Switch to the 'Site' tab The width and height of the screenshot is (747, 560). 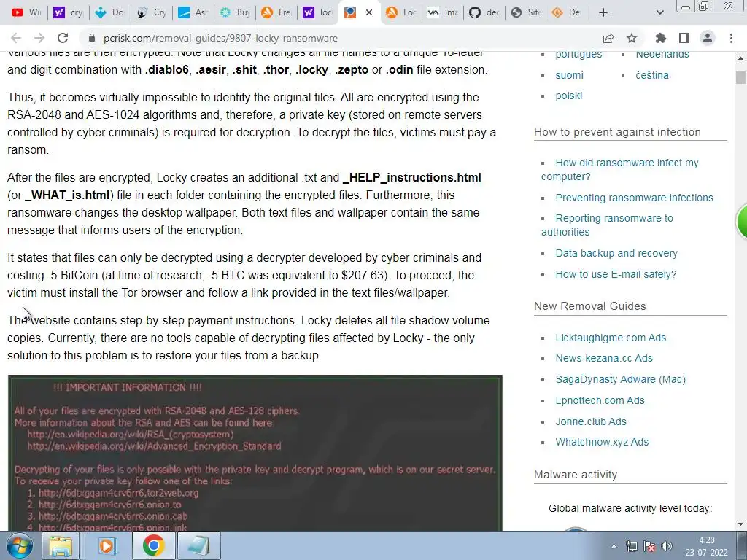tap(525, 12)
